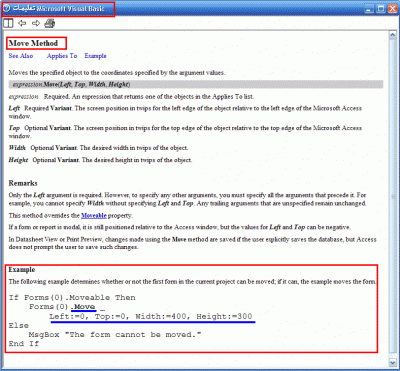The image size is (400, 371).
Task: Follow the Moveable property hyperlink
Action: (x=94, y=216)
